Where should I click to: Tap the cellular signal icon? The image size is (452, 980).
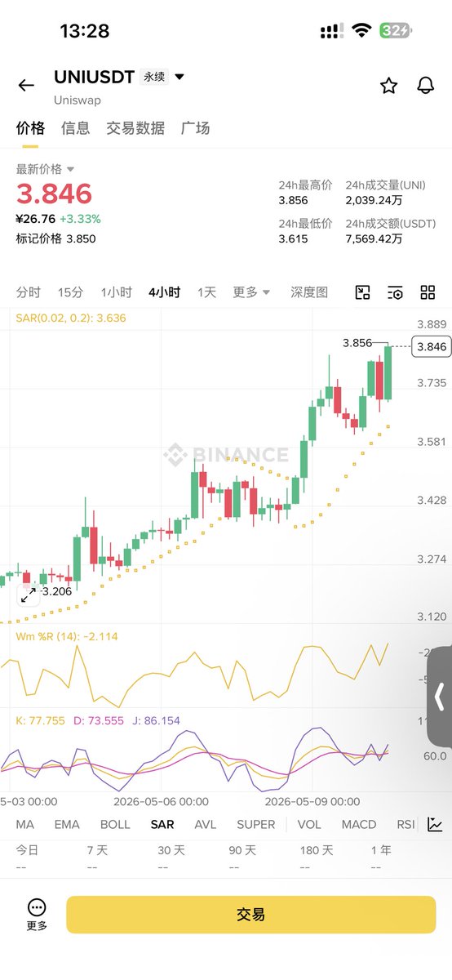[x=330, y=31]
